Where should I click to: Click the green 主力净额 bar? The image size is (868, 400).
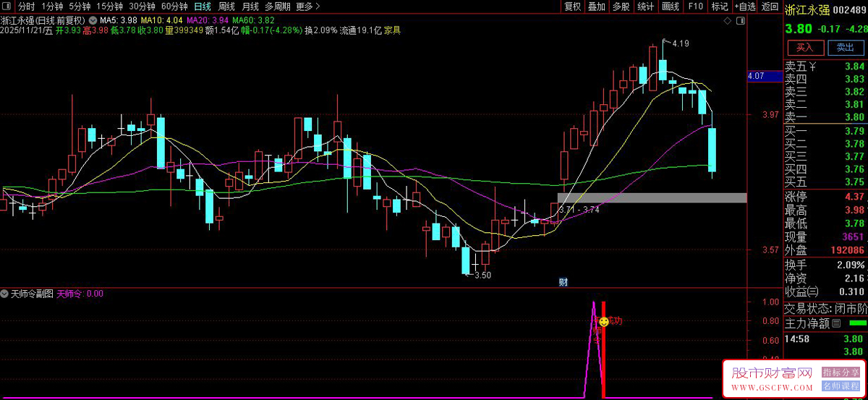pyautogui.click(x=857, y=323)
